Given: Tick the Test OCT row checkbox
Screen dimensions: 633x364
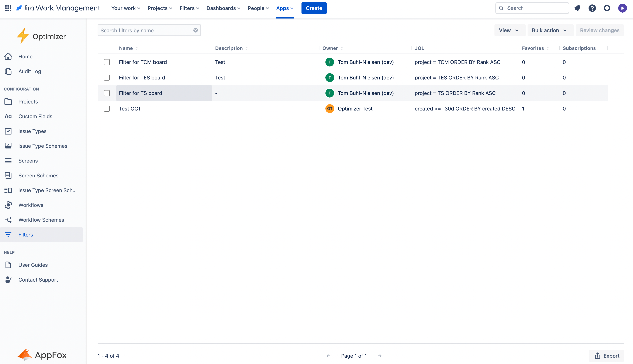Looking at the screenshot, I should point(107,109).
